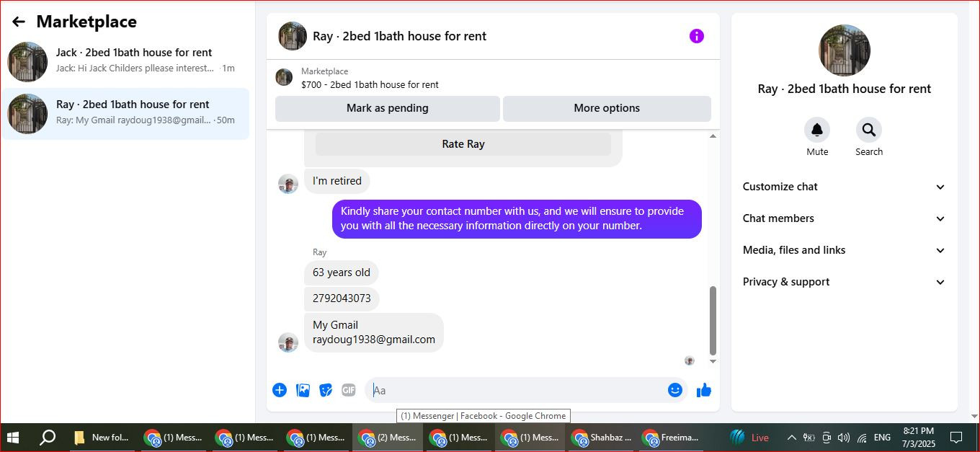Choose a sticker from the sticker icon
980x452 pixels.
pyautogui.click(x=326, y=390)
